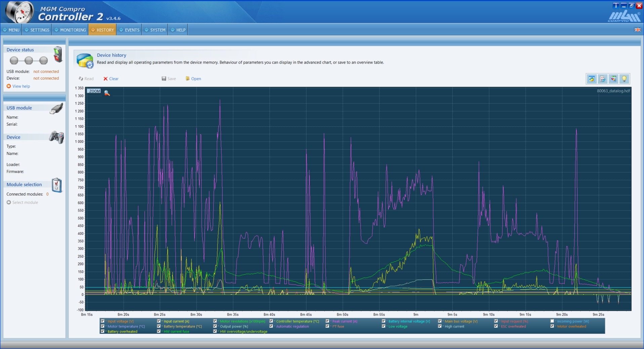Viewport: 644px width, 349px height.
Task: Click the USB module stick icon
Action: coord(56,109)
